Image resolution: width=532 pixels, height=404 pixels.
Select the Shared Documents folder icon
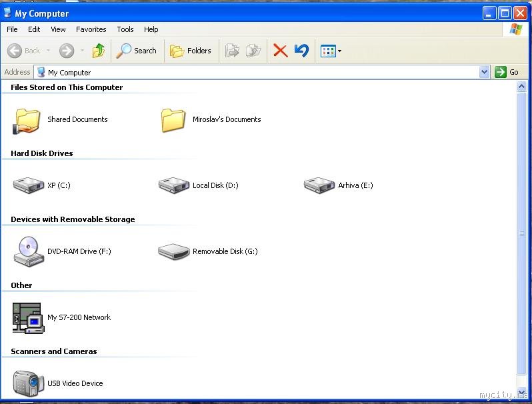point(27,121)
